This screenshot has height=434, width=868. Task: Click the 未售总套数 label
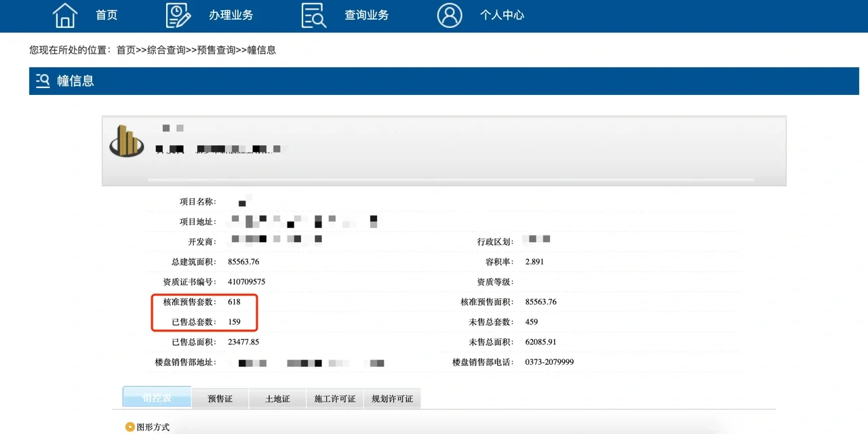491,321
